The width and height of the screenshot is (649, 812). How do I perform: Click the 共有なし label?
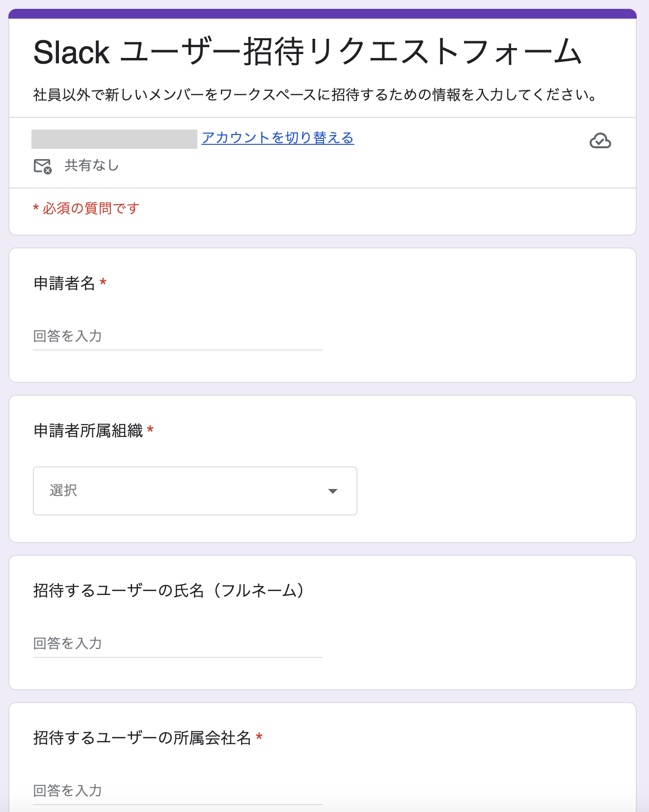coord(92,166)
